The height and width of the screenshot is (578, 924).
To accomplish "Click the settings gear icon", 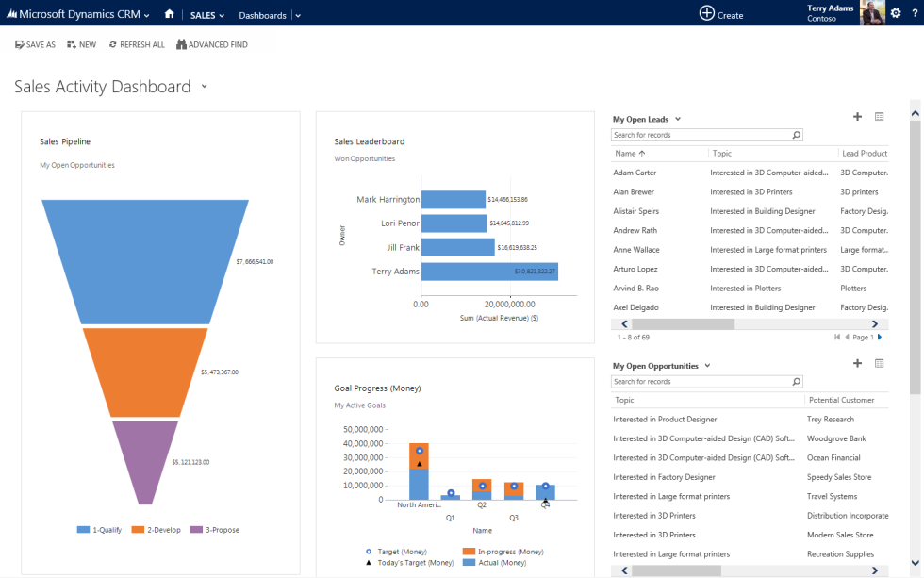I will 894,13.
